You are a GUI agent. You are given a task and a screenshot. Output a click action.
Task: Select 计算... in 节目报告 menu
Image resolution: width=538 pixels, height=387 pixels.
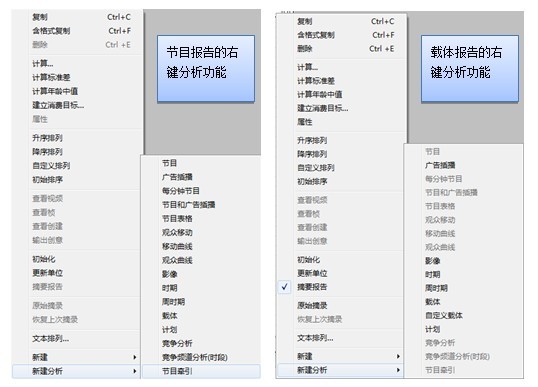pyautogui.click(x=43, y=63)
